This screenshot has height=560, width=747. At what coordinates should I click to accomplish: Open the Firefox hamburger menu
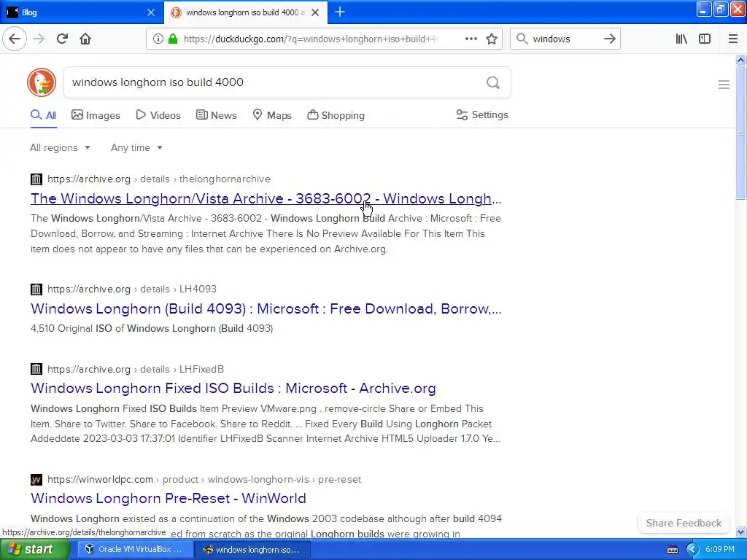733,39
